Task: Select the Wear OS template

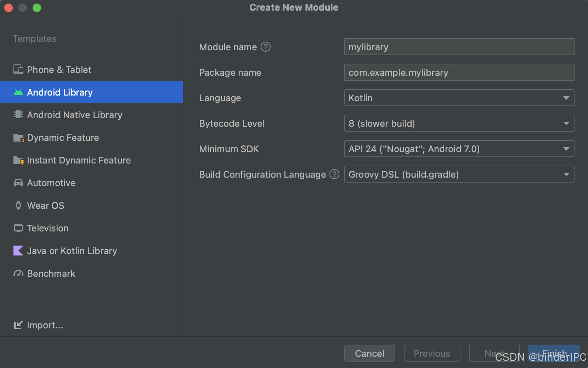Action: (91, 205)
